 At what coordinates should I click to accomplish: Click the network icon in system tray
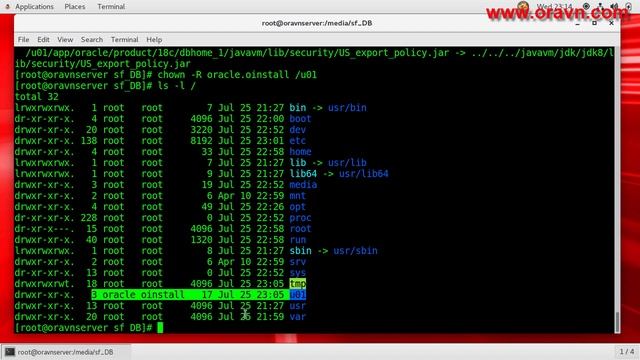(600, 7)
